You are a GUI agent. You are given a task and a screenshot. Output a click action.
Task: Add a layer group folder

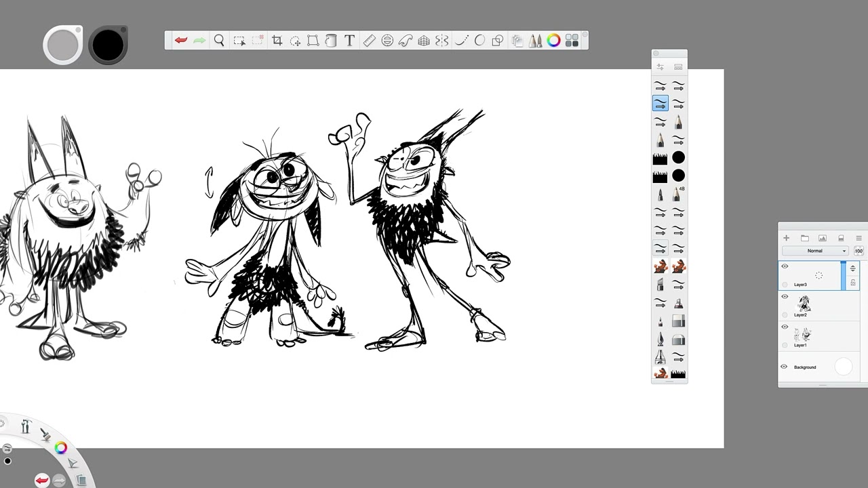pos(804,238)
